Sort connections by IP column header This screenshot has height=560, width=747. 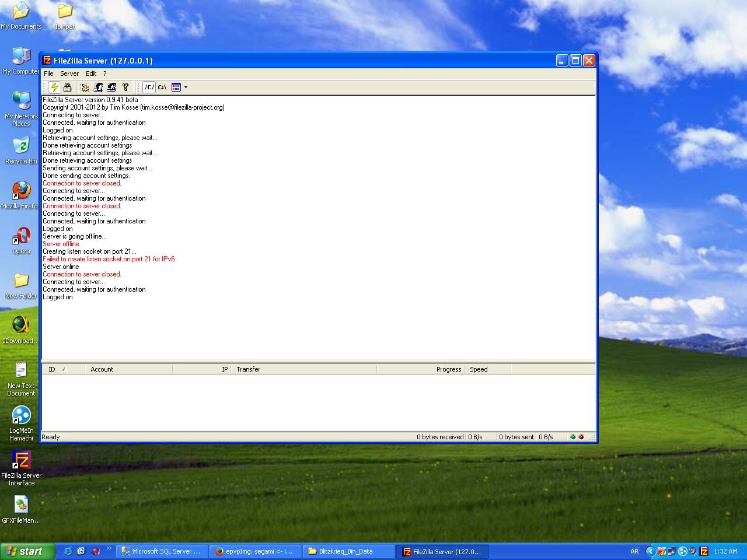pos(202,369)
